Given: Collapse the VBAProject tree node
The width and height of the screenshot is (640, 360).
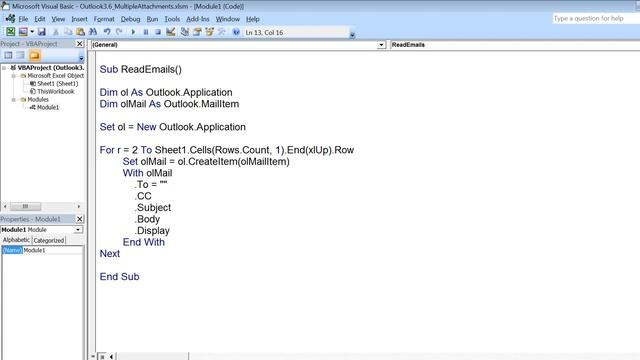Looking at the screenshot, I should coord(4,68).
